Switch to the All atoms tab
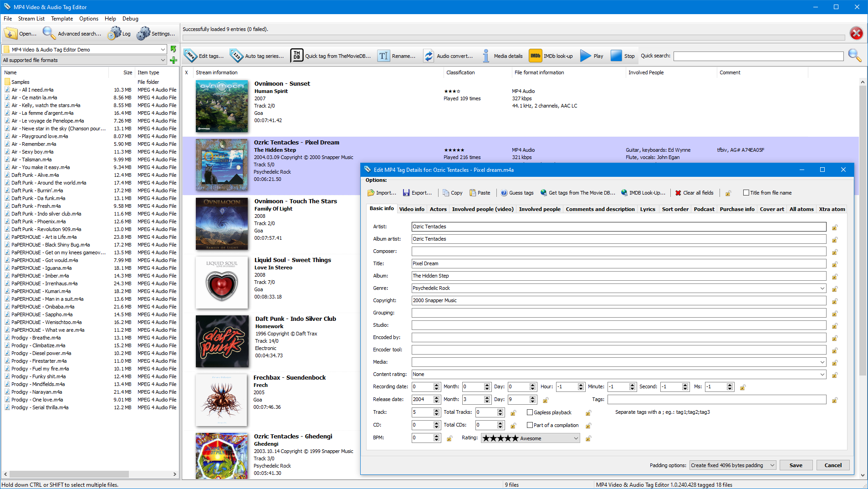868x489 pixels. point(802,209)
